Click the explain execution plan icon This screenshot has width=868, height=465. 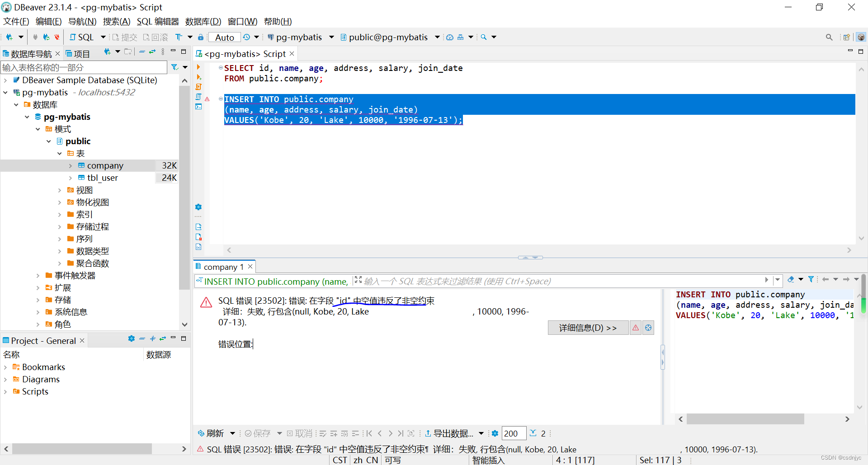[x=198, y=97]
